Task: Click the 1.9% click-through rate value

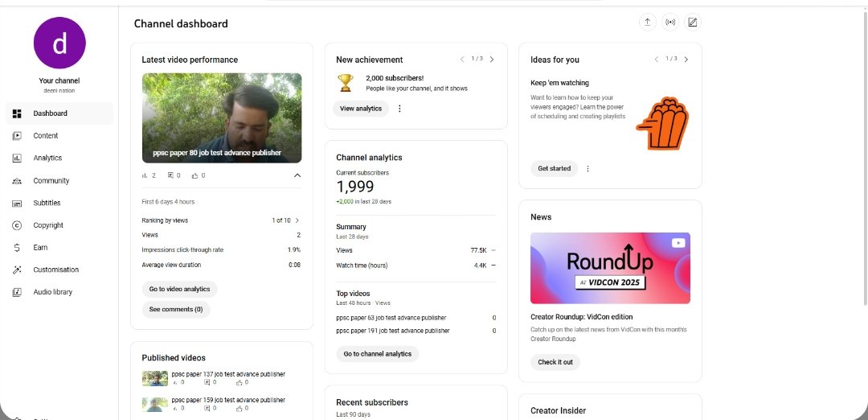Action: (x=294, y=250)
